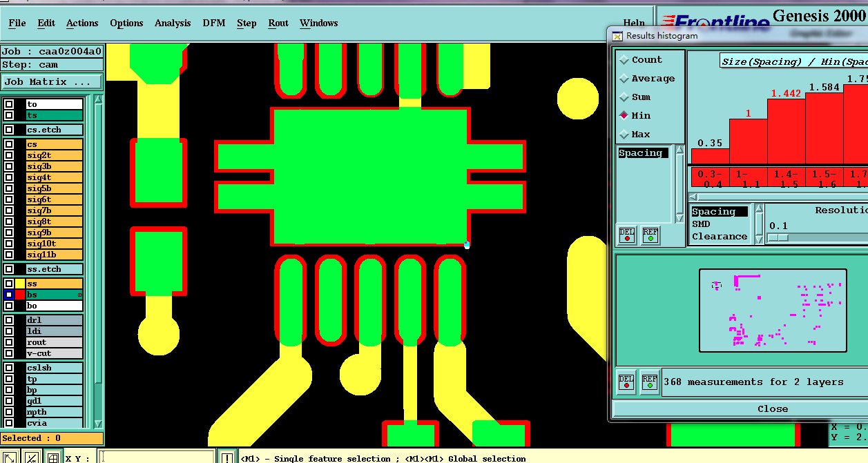
Task: Click the 1.584 histogram bar
Action: tap(824, 128)
